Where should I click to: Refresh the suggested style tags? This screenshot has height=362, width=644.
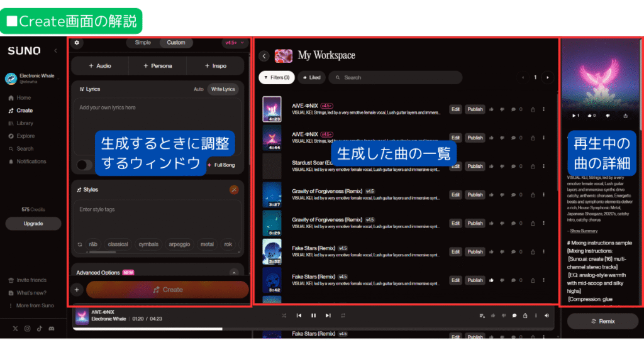tap(80, 244)
